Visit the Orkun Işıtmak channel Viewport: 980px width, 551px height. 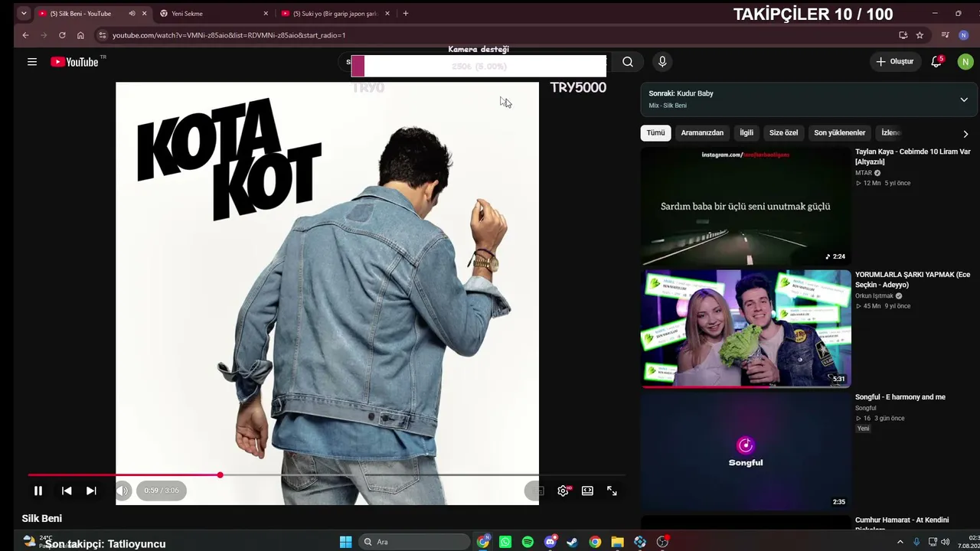(x=874, y=296)
